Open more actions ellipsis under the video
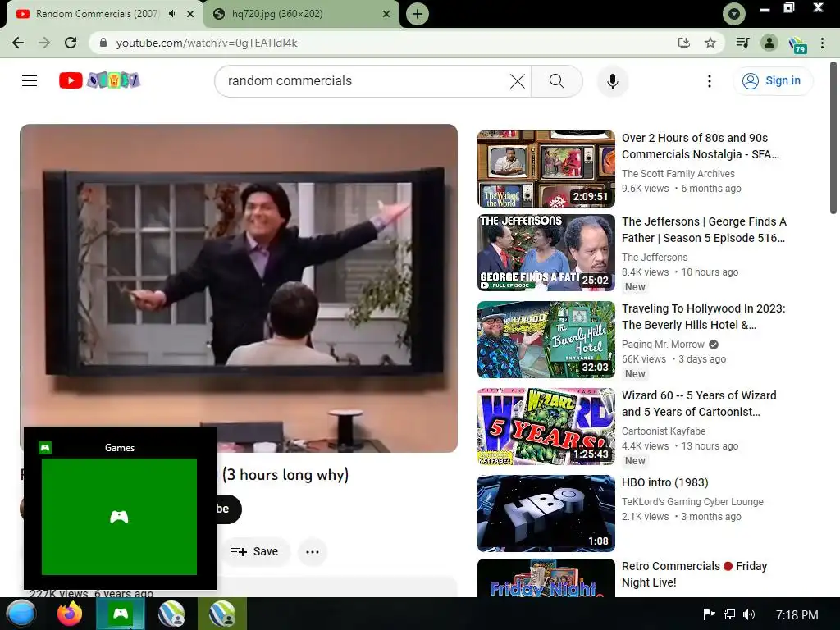840x630 pixels. pos(313,552)
